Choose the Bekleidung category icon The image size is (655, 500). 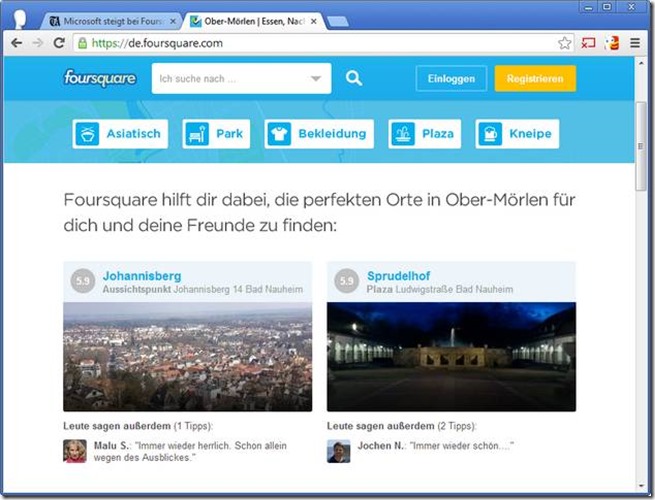pyautogui.click(x=279, y=134)
